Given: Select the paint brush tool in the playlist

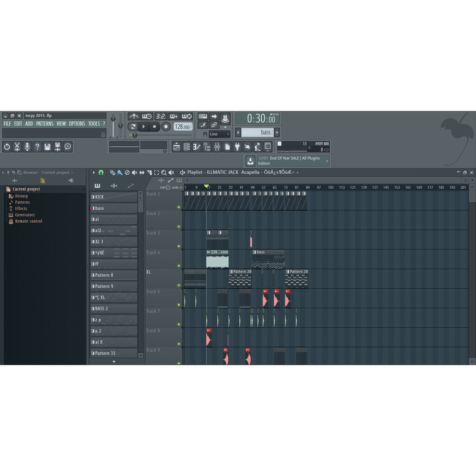Looking at the screenshot, I should 120,172.
